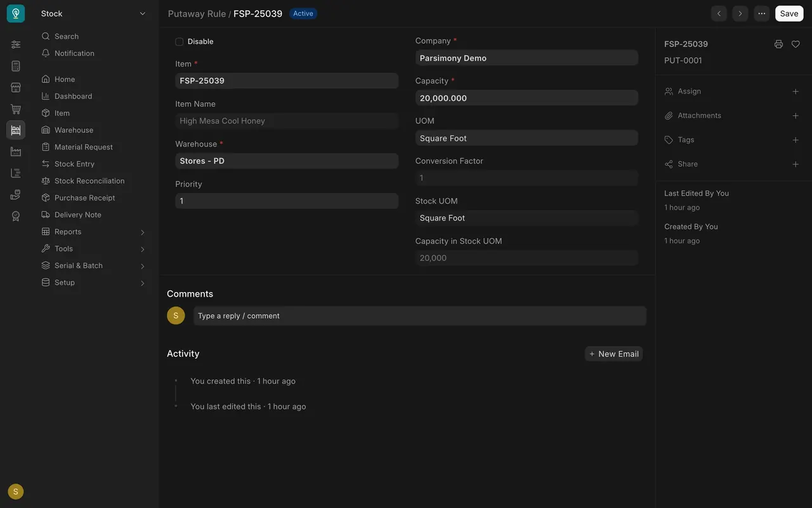Share the document using the Share plus

point(796,164)
